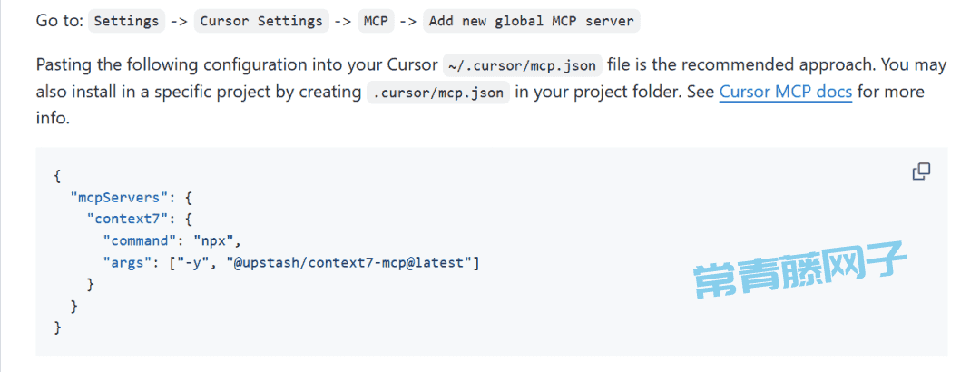Click the '~/.cursor/mcp.json' path snippet
Viewport: 980px width, 372px height.
coord(523,65)
